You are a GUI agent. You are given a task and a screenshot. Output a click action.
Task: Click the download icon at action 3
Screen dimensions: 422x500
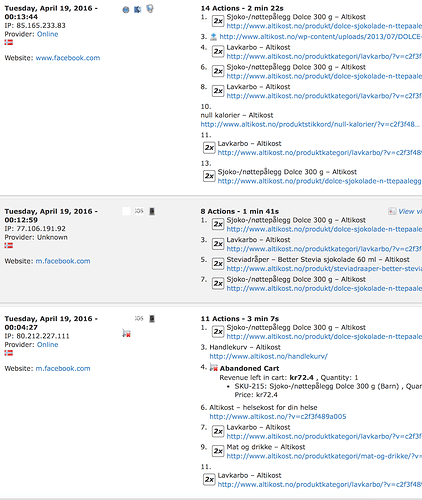[213, 36]
